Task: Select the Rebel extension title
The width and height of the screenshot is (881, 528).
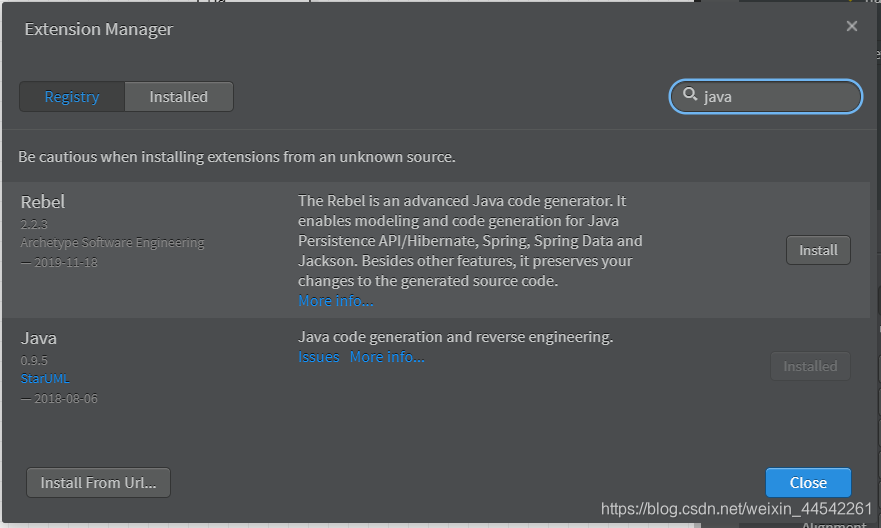Action: click(43, 202)
